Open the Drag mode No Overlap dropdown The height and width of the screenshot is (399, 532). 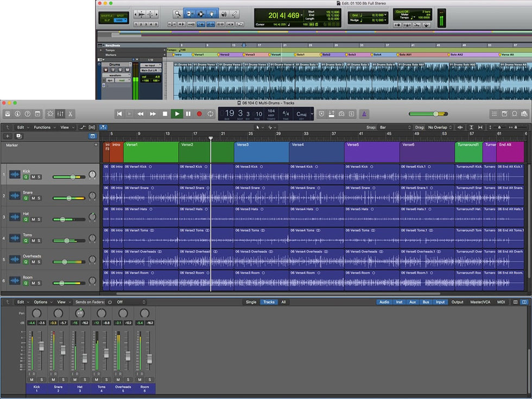(440, 127)
